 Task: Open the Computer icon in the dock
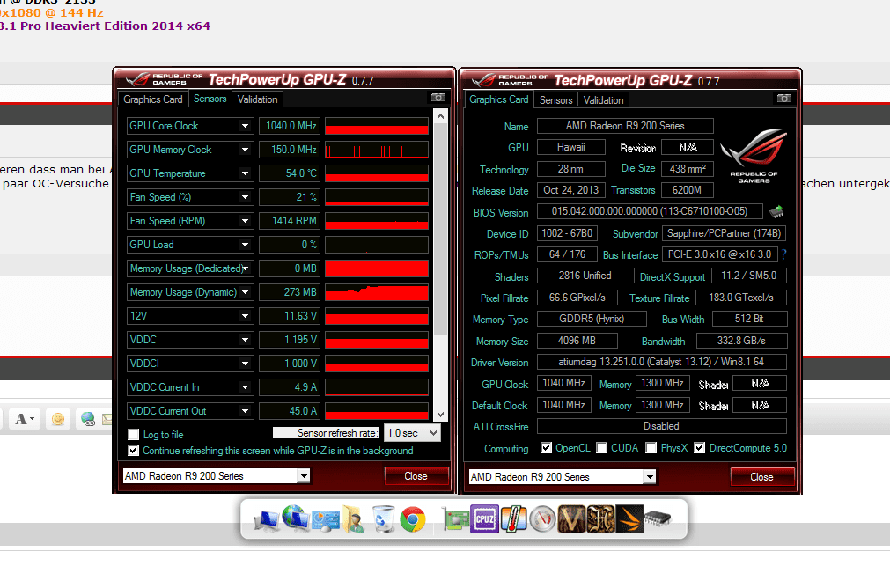tap(266, 520)
